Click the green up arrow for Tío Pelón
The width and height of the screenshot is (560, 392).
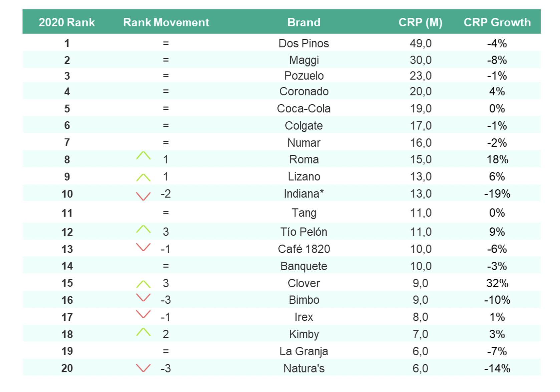pyautogui.click(x=143, y=229)
